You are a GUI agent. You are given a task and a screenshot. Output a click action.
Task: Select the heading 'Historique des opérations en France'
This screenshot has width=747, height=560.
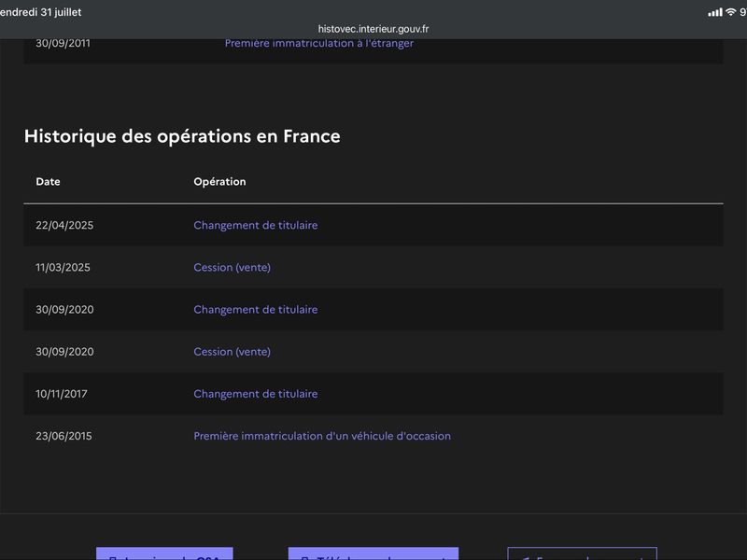coord(182,136)
